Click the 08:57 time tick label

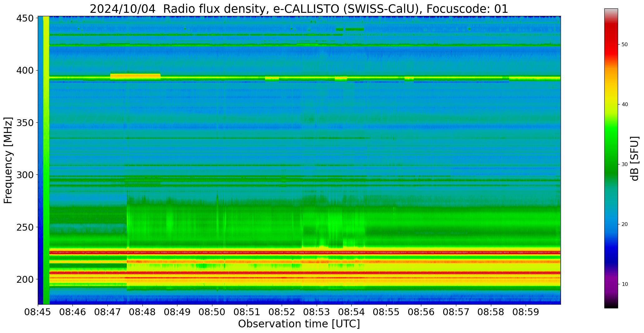(x=456, y=312)
